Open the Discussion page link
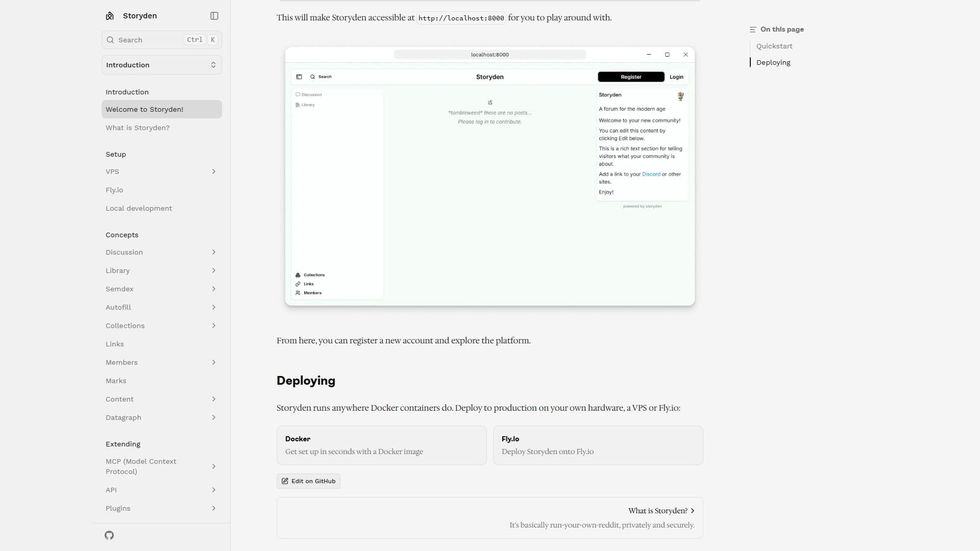 point(124,252)
